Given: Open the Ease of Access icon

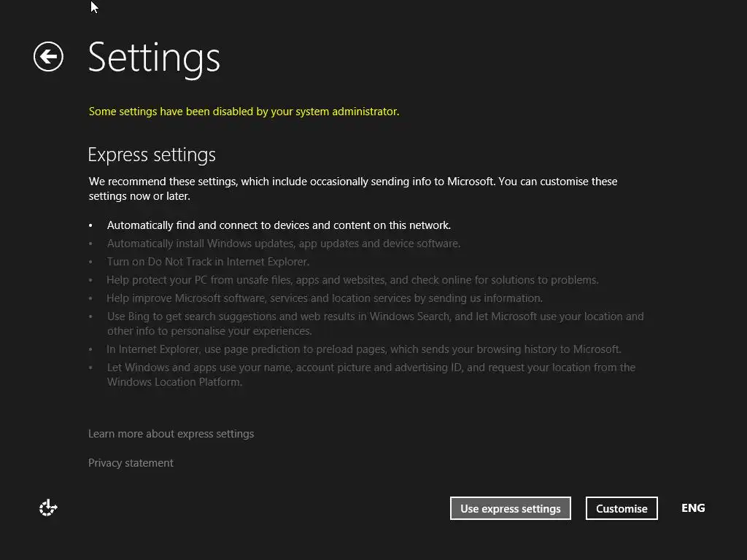Looking at the screenshot, I should pos(48,507).
